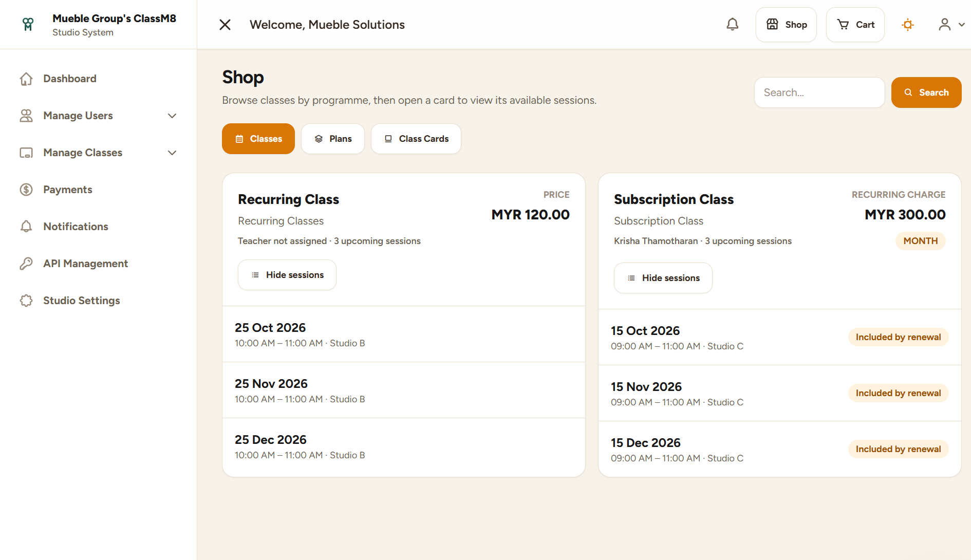Select the 25 Nov 2026 session

coord(404,390)
